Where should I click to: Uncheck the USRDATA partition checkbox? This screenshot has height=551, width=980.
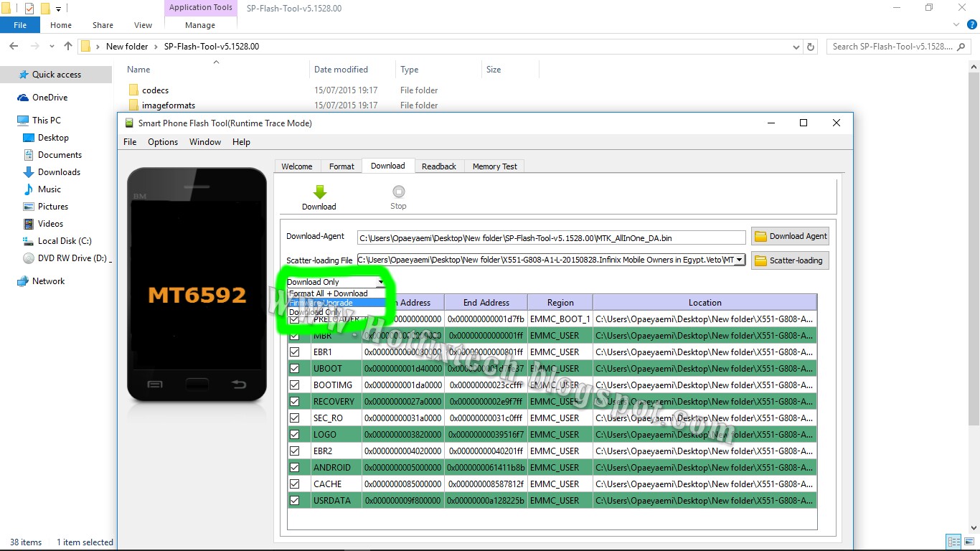pyautogui.click(x=295, y=500)
